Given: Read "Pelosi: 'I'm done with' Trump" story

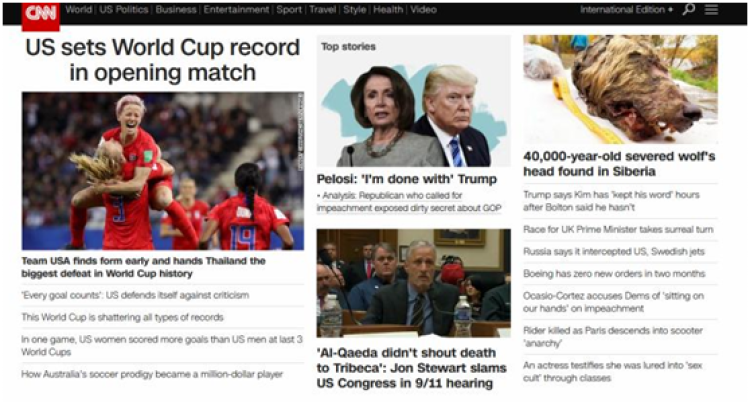Looking at the screenshot, I should [x=407, y=179].
